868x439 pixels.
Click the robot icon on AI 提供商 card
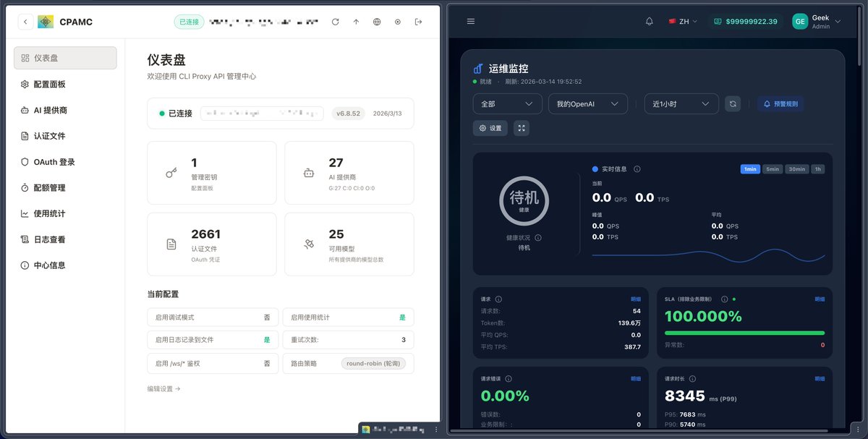click(309, 173)
